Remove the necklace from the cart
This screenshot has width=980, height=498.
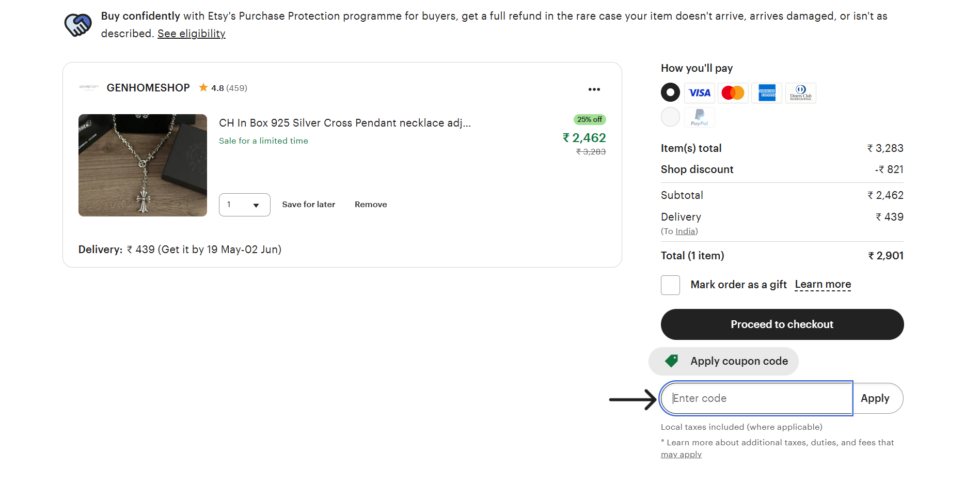[x=371, y=205]
